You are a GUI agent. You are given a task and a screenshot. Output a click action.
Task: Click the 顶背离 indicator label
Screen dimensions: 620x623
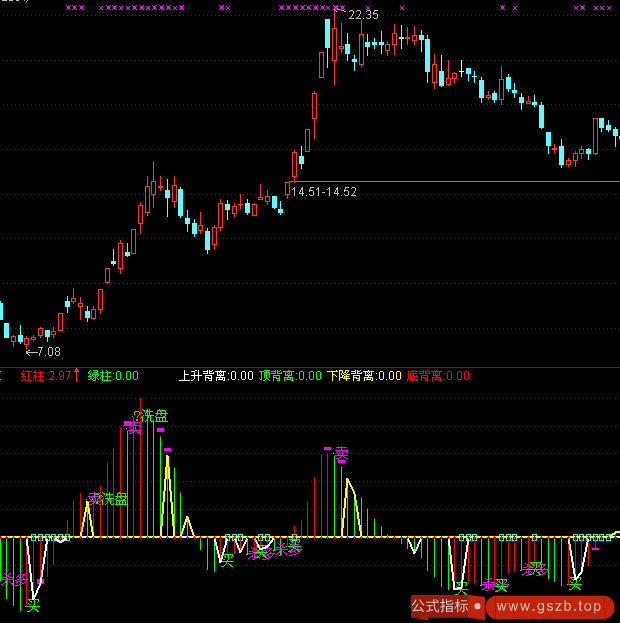(x=290, y=376)
